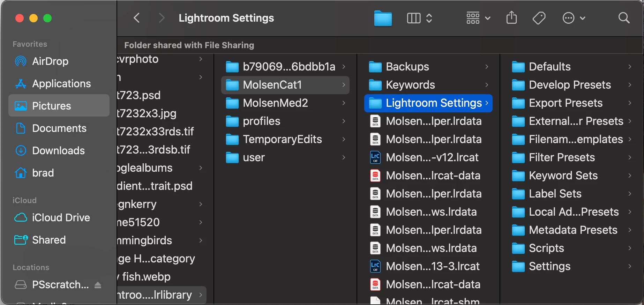Open the Defaults folder

click(x=571, y=67)
